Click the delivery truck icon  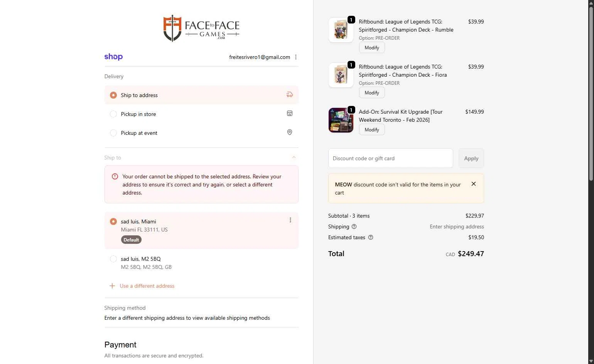pyautogui.click(x=290, y=95)
